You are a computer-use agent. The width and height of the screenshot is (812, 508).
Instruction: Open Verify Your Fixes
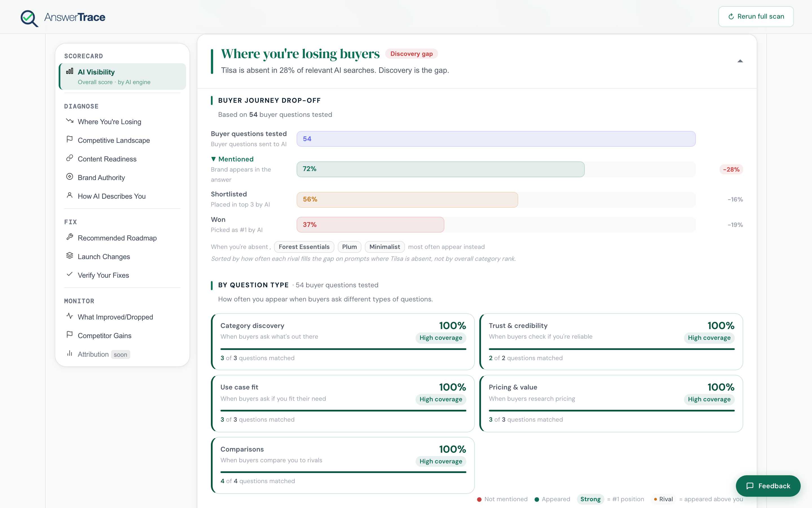pyautogui.click(x=122, y=275)
